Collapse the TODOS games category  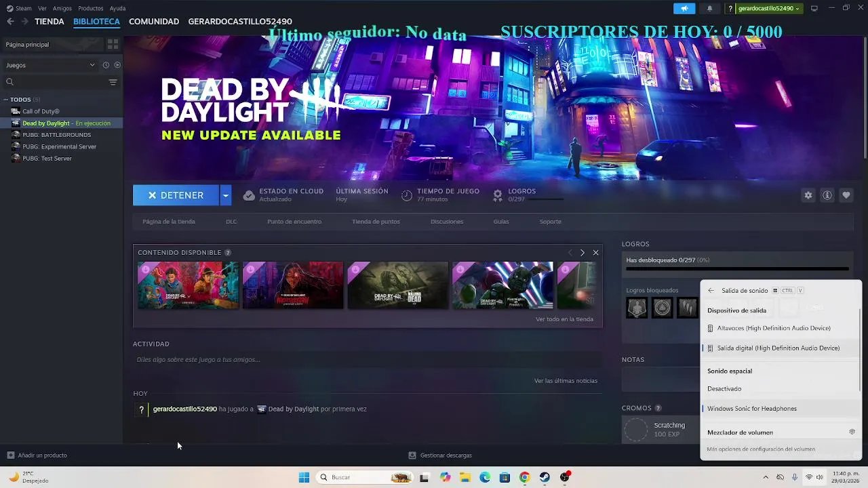click(6, 100)
